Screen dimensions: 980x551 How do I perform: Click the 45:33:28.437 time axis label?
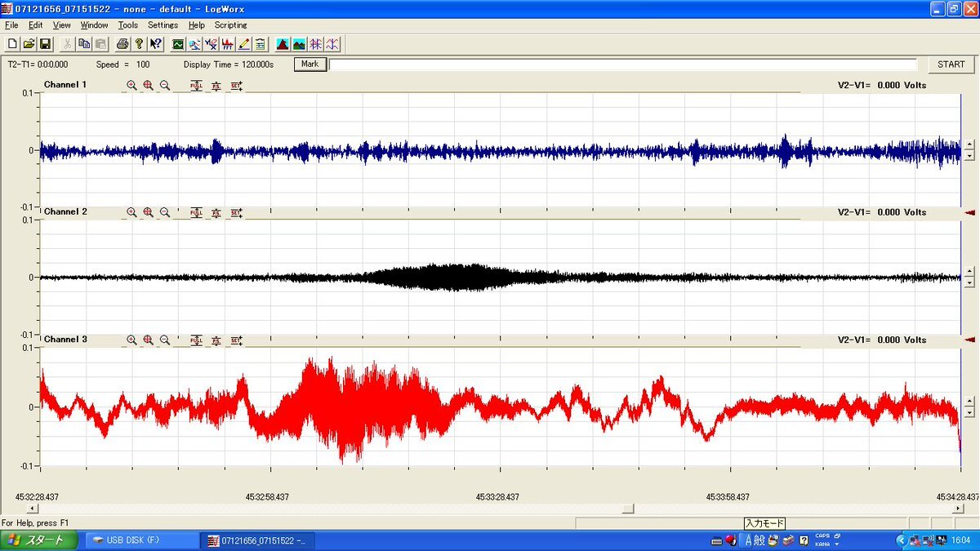click(497, 496)
